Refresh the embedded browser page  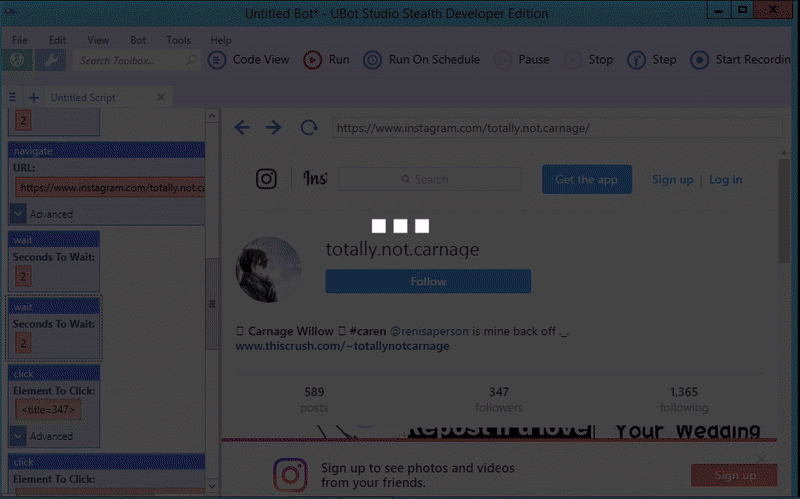pyautogui.click(x=309, y=128)
